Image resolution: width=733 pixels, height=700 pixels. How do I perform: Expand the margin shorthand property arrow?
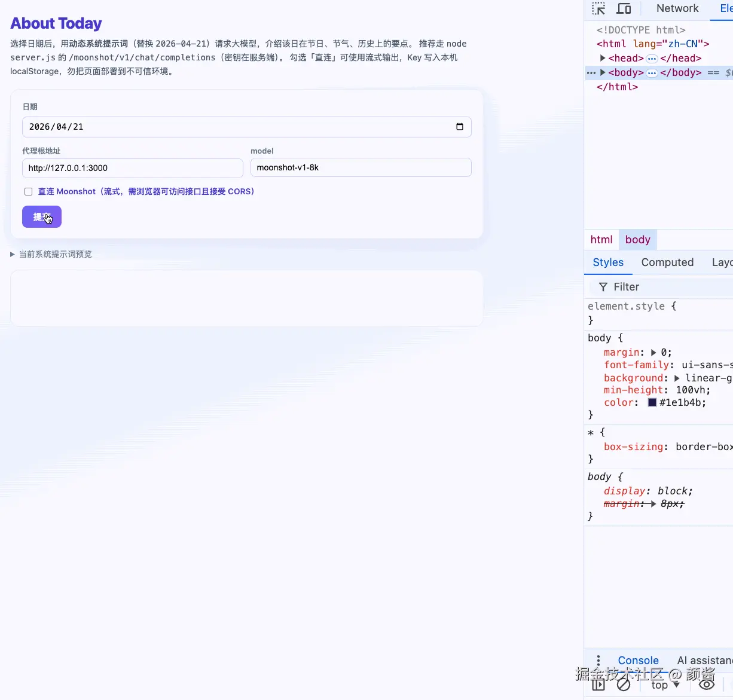tap(653, 353)
